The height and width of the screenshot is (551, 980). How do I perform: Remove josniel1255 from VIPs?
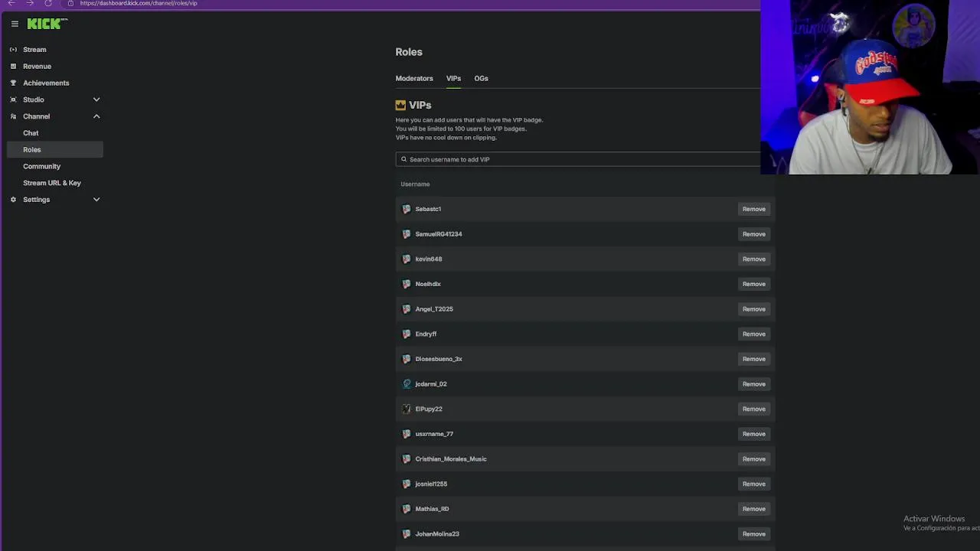click(x=753, y=484)
